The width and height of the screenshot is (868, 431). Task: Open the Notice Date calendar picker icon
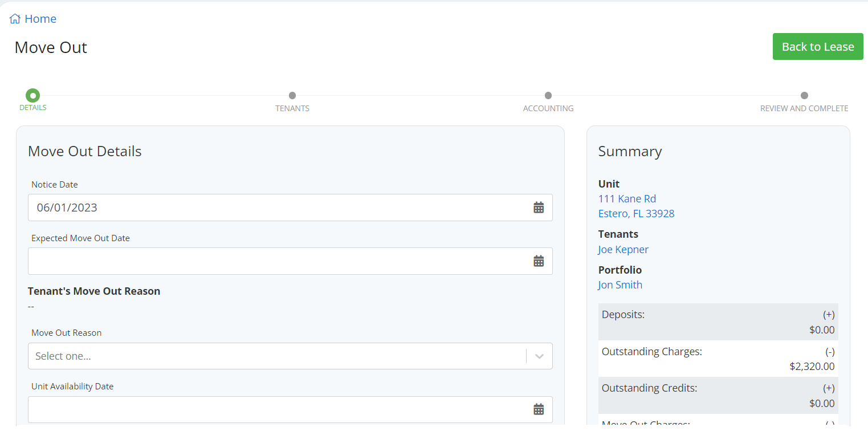click(539, 208)
